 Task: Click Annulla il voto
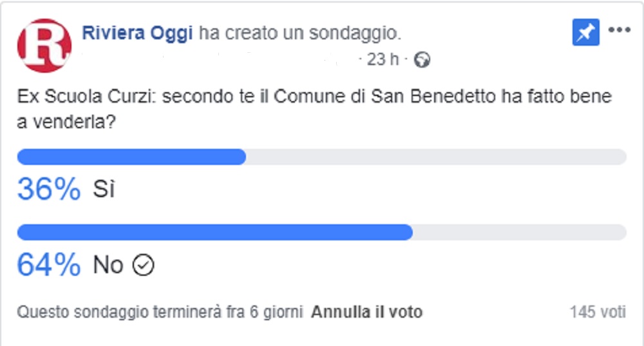(x=367, y=312)
